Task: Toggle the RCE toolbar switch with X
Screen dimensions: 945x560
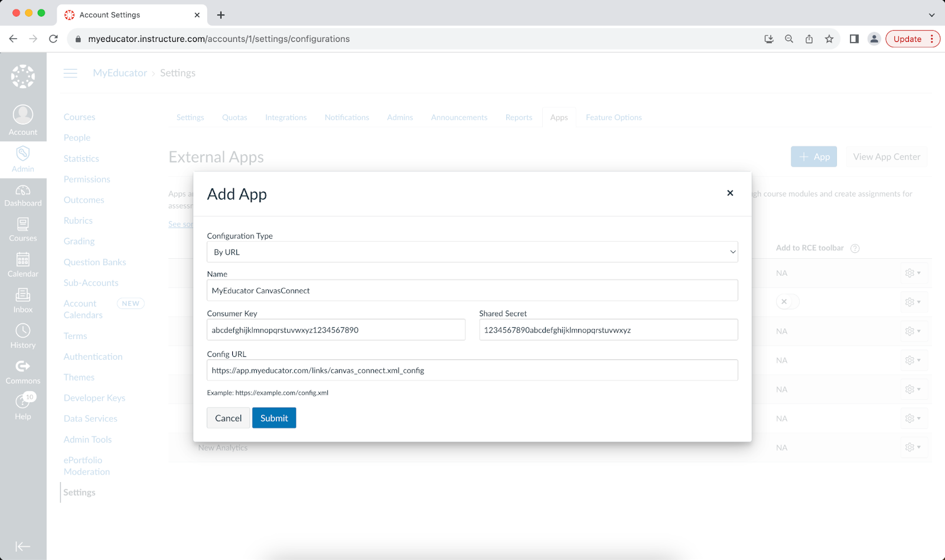Action: (787, 302)
